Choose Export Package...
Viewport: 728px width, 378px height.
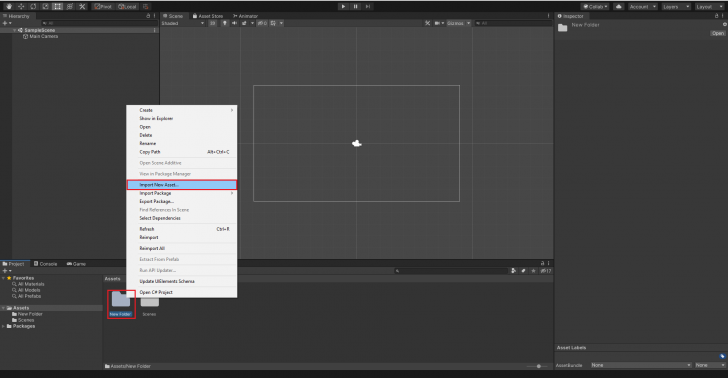182,202
